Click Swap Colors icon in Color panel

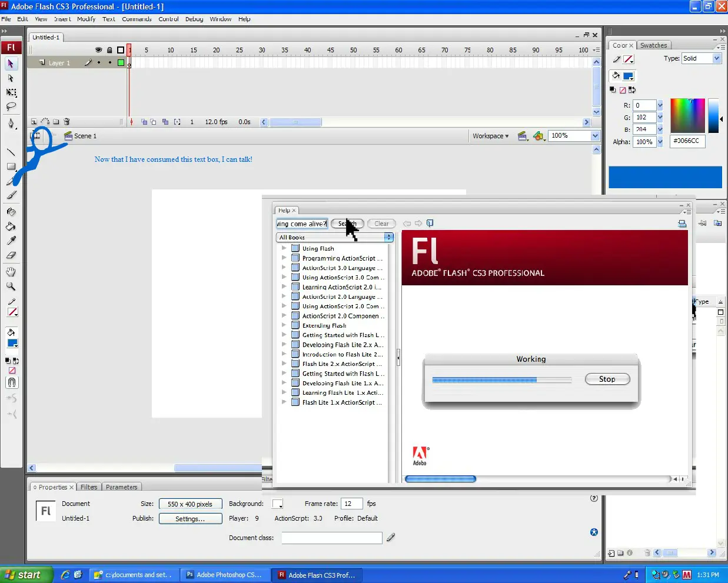pyautogui.click(x=632, y=90)
